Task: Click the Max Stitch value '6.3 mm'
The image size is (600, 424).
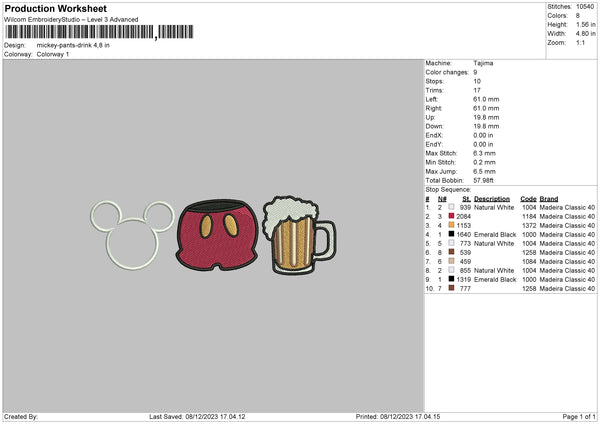Action: click(484, 153)
